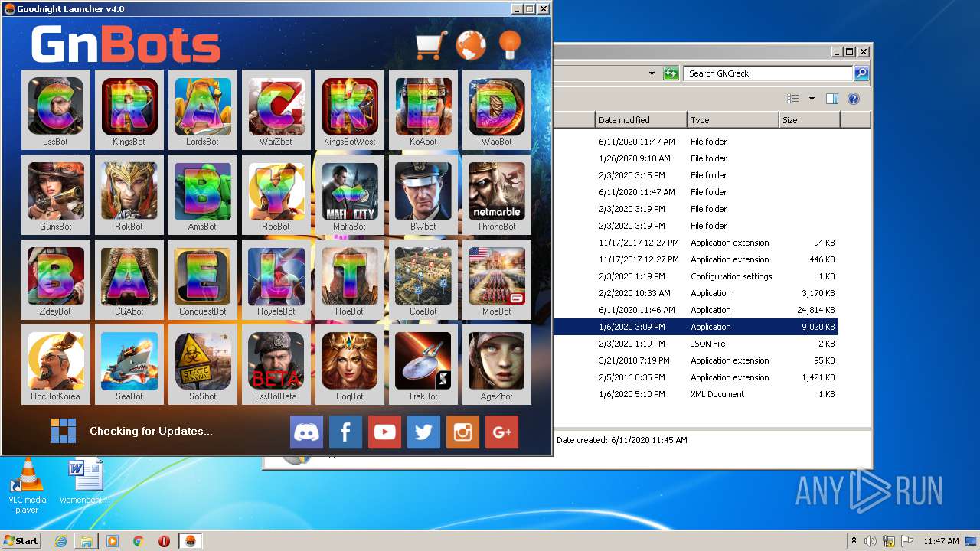
Task: Select the XML Document row
Action: coord(695,394)
